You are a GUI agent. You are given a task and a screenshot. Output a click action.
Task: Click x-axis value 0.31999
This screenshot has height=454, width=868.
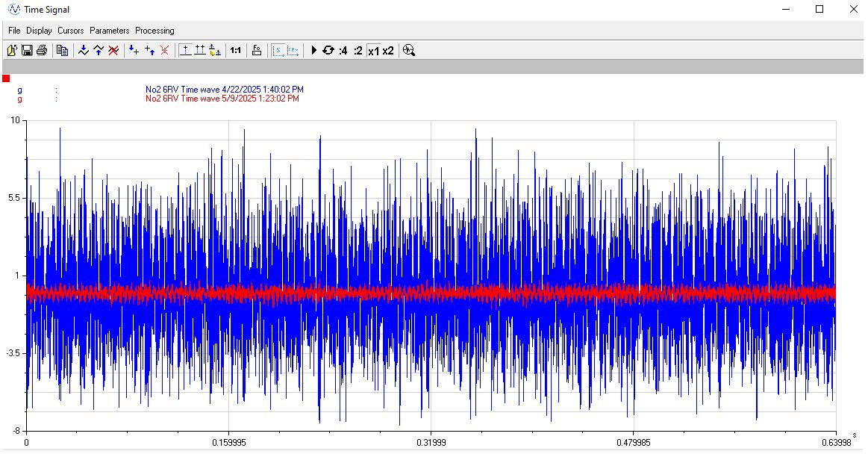tap(431, 442)
